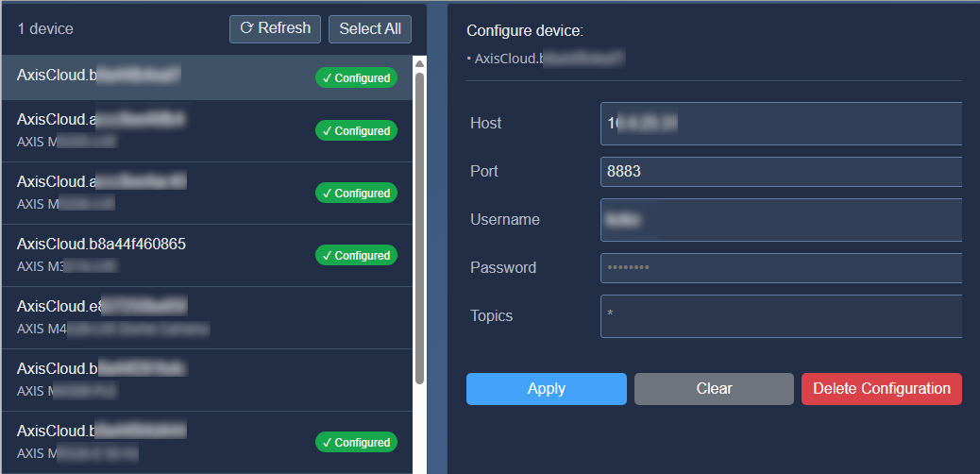Click into the Host input field

(781, 124)
